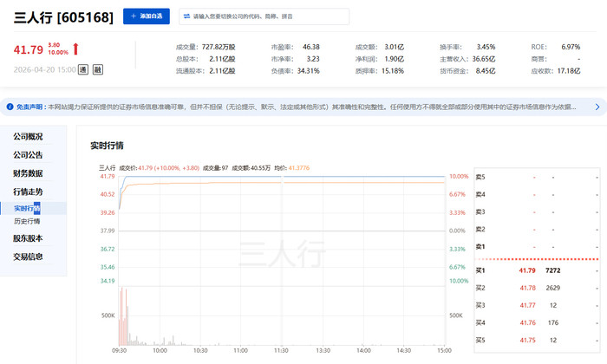Viewport: 607px width, 364px height.
Task: Open 股东股本 section
Action: [x=28, y=238]
